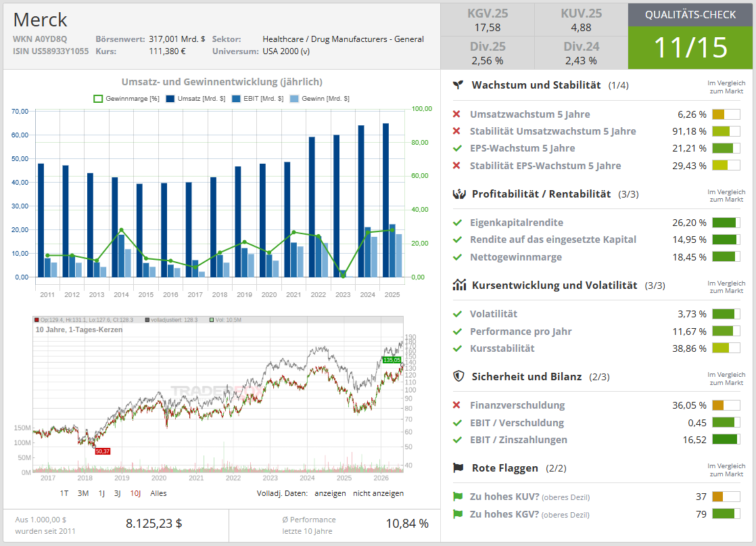The width and height of the screenshot is (756, 546).
Task: Click the Eigenkapitalrendite label
Action: pyautogui.click(x=517, y=223)
